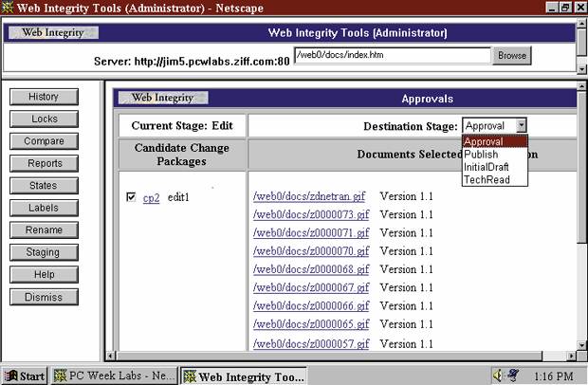Click 'Version 1.1' next to zdnetran.gif
This screenshot has height=385, width=588.
(406, 196)
